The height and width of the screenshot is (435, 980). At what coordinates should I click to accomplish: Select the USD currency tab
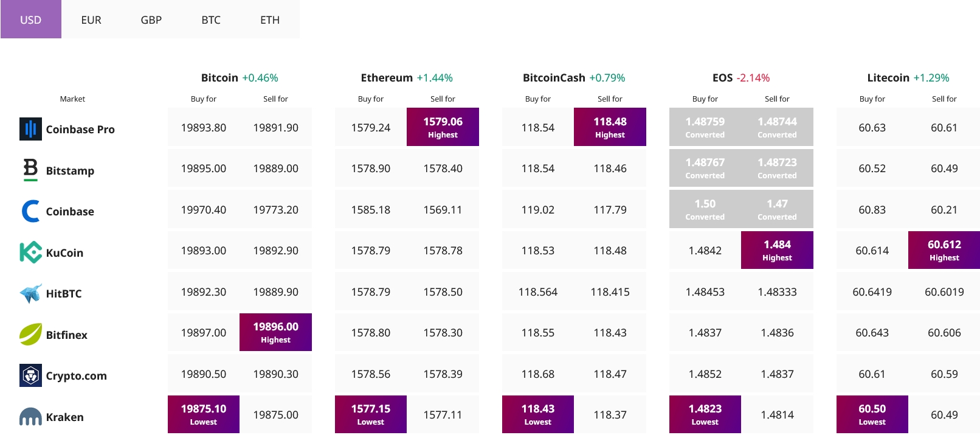pos(31,19)
